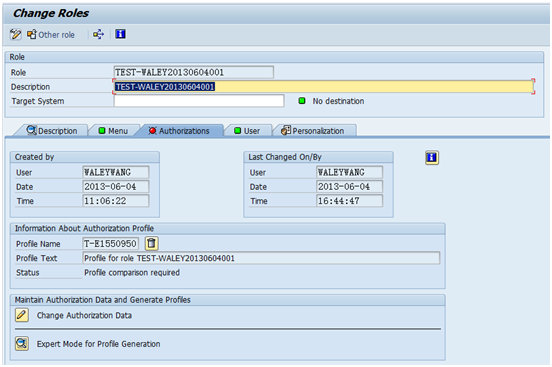
Task: Click the Change Authorization Data pencil icon
Action: [21, 315]
